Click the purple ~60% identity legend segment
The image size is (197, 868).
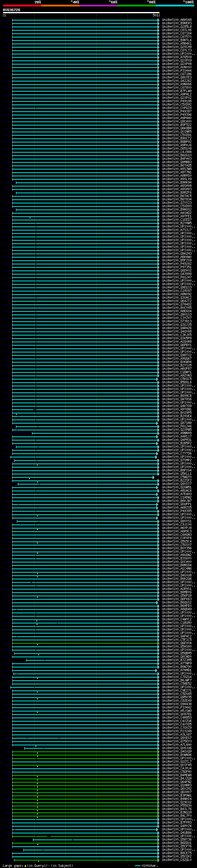[x=98, y=6]
